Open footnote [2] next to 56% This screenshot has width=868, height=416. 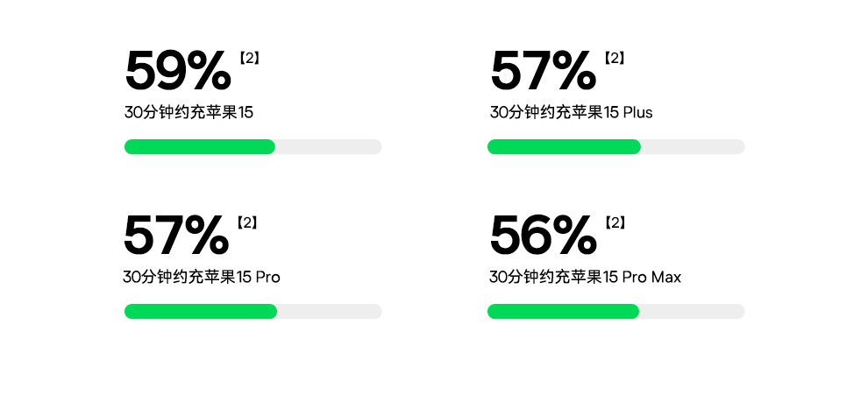615,223
